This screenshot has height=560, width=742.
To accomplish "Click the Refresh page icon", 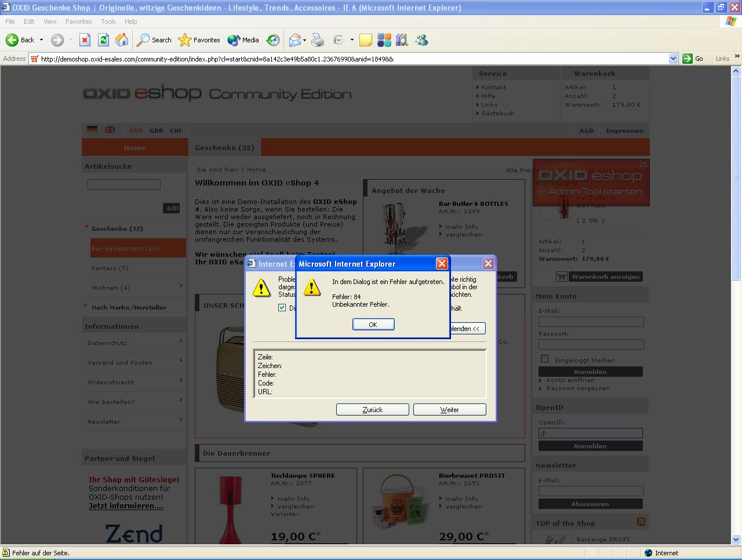I will point(103,40).
